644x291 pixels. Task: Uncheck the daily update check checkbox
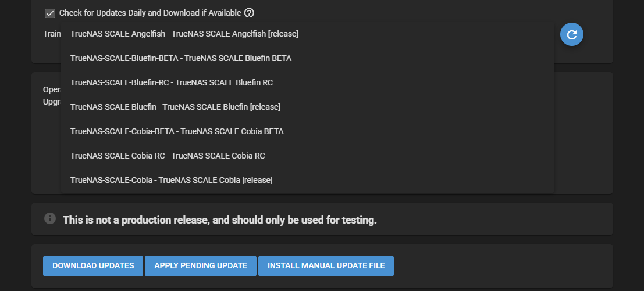coord(50,13)
